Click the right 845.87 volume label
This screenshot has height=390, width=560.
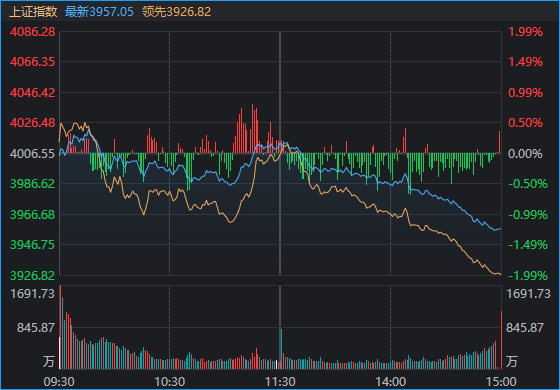[x=525, y=327]
